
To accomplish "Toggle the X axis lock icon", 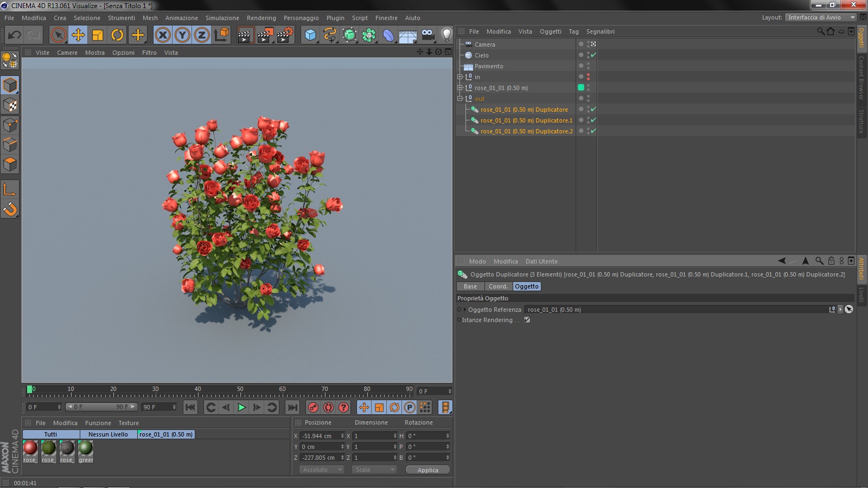I will pos(162,35).
